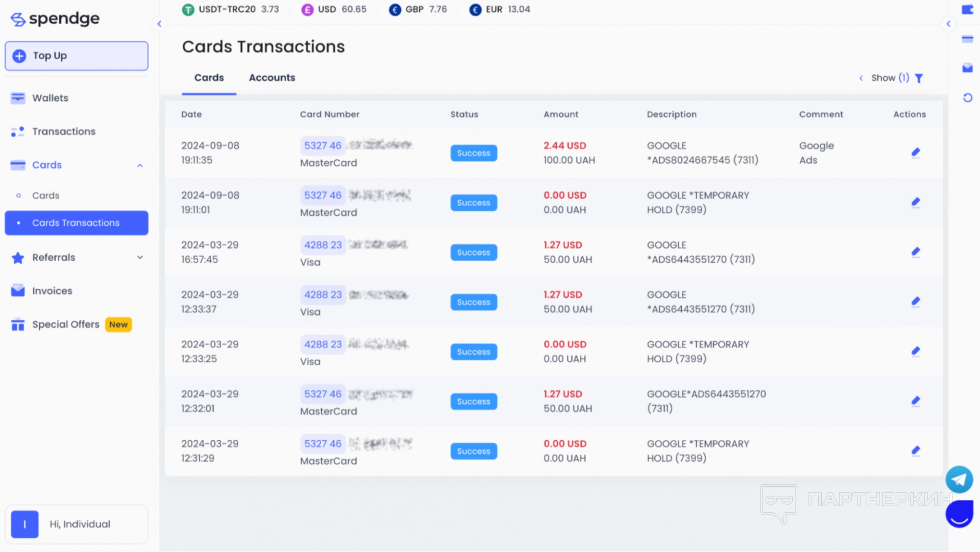Click the Hi, Individual profile box
Viewport: 980px width, 552px height.
[x=77, y=524]
